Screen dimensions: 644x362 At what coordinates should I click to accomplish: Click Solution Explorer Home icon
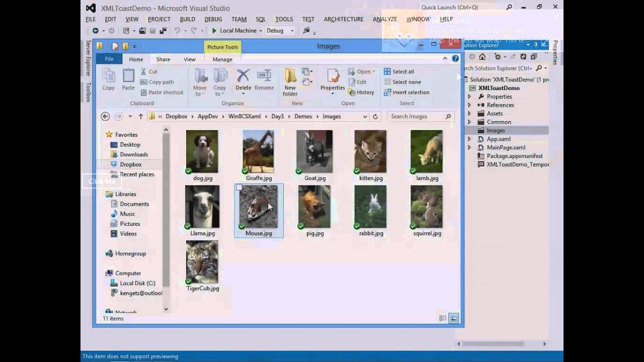point(482,57)
